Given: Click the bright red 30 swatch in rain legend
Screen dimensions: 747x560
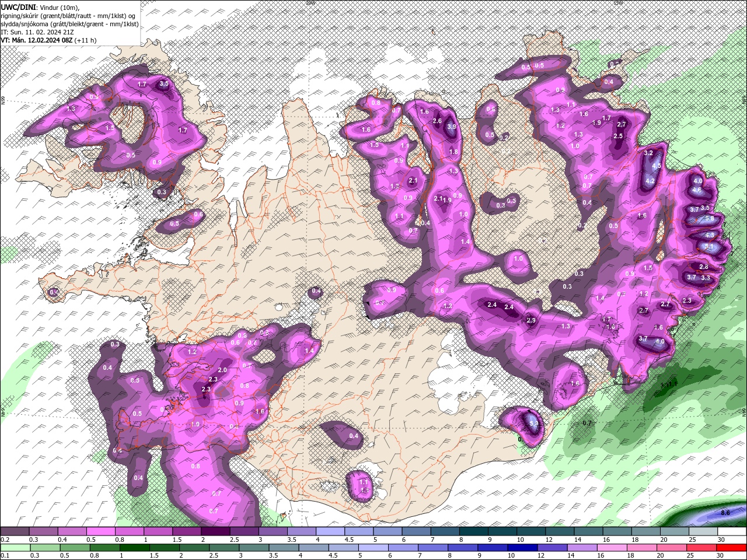Looking at the screenshot, I should (732, 548).
